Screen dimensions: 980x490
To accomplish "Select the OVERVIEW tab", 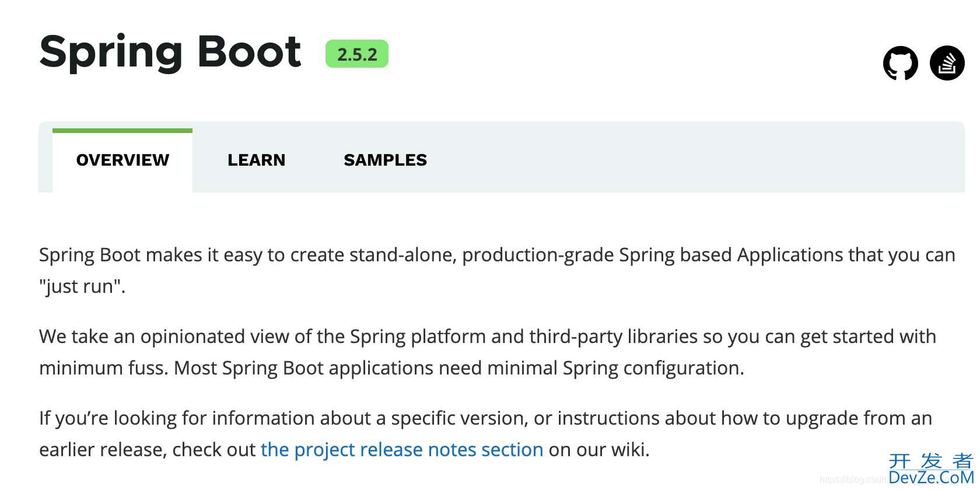I will point(123,160).
